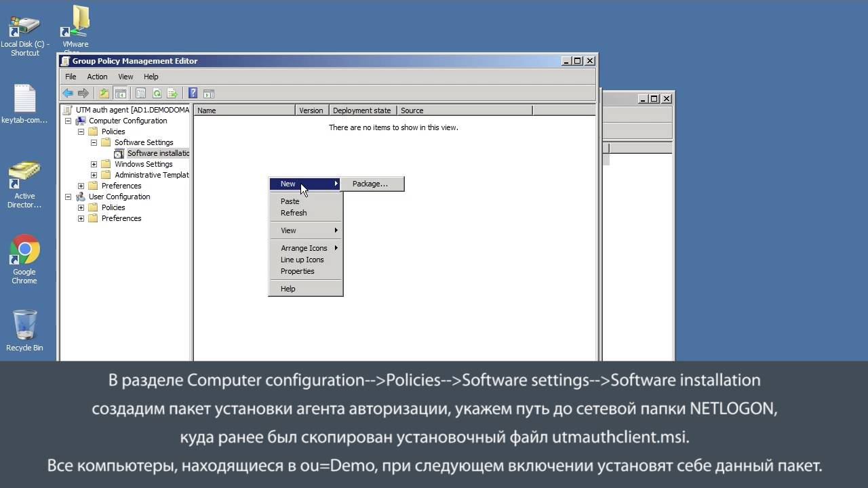Click the Software Settings folder icon
Screen dimensions: 868x488
106,142
